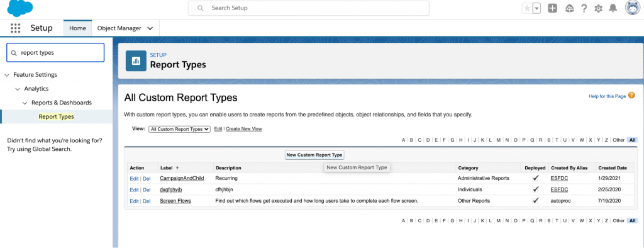Select Other in the top alphabet bar
Screen dimensions: 644x248
(x=619, y=140)
